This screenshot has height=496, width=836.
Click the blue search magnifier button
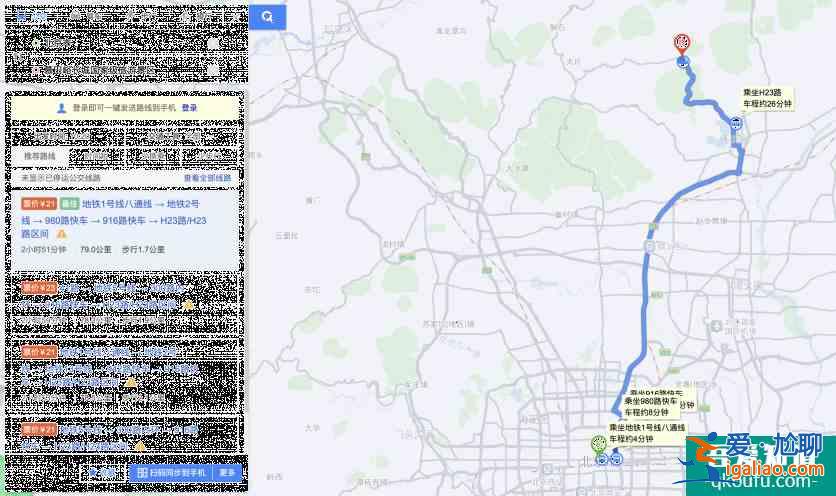pyautogui.click(x=268, y=17)
